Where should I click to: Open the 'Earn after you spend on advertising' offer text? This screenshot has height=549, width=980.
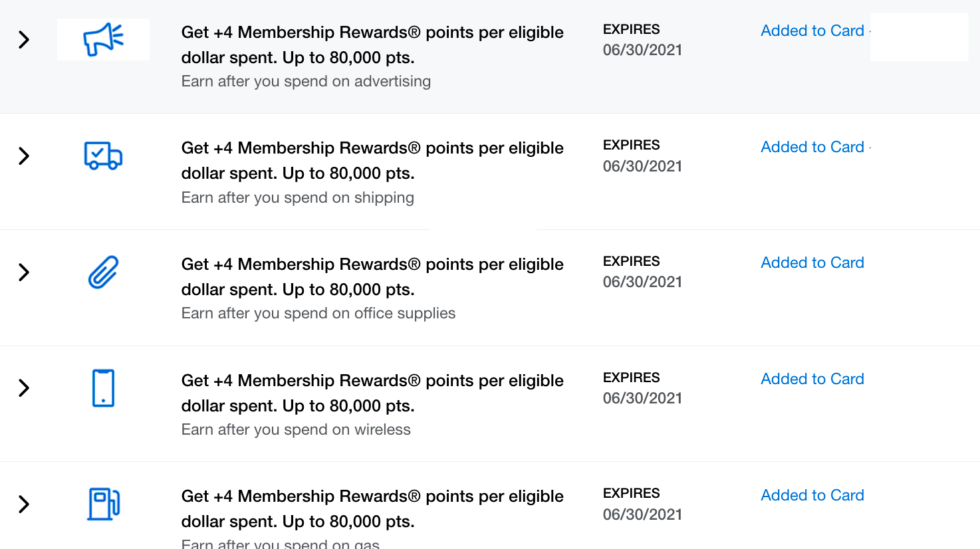[x=306, y=82]
